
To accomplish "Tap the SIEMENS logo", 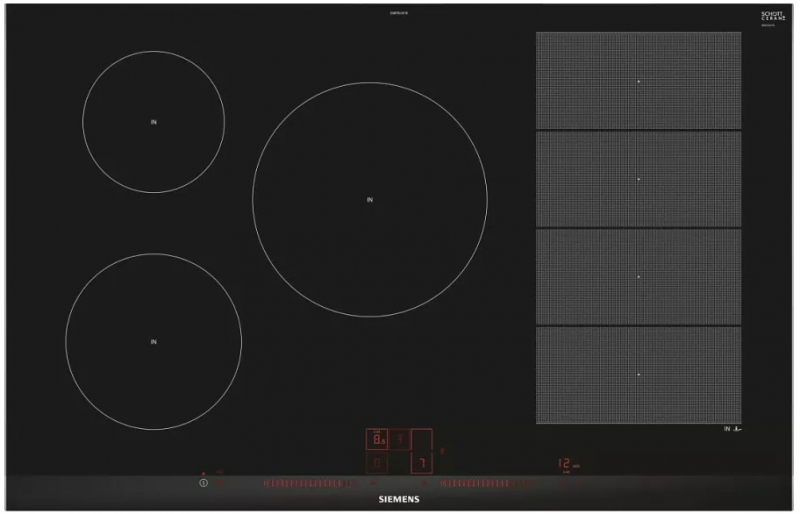I will click(x=398, y=498).
